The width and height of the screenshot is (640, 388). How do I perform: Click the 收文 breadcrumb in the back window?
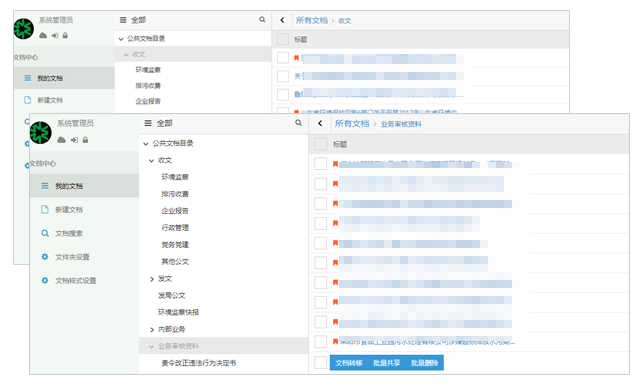[344, 21]
